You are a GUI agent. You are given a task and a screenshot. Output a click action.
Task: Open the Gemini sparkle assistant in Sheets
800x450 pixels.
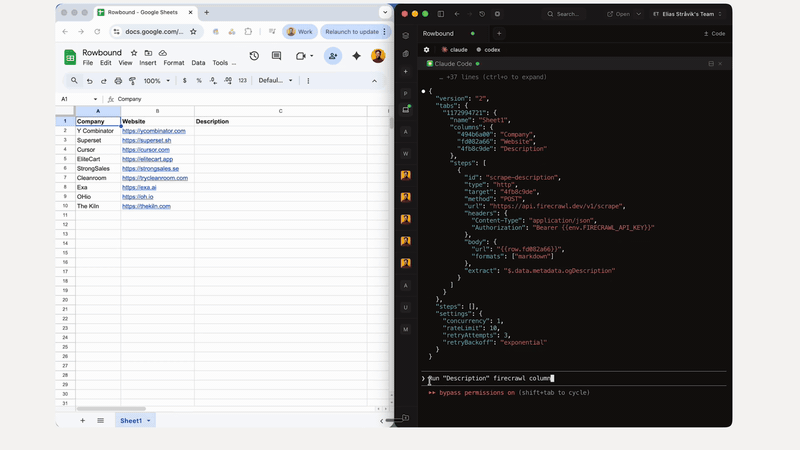tap(356, 56)
